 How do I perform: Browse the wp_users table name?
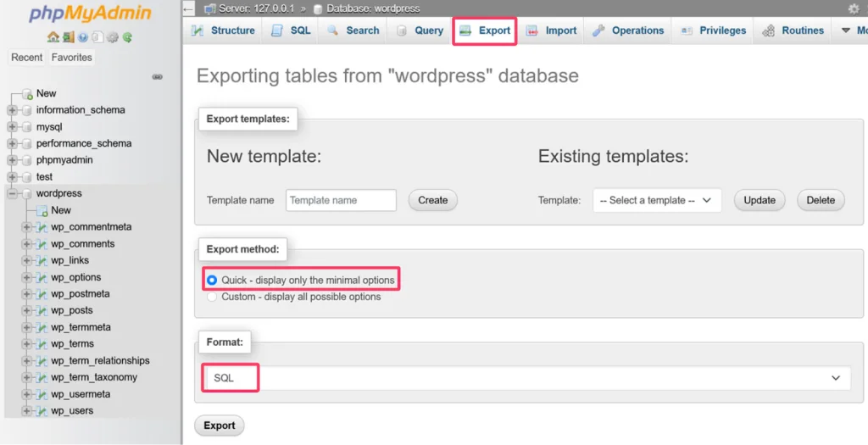pyautogui.click(x=72, y=411)
